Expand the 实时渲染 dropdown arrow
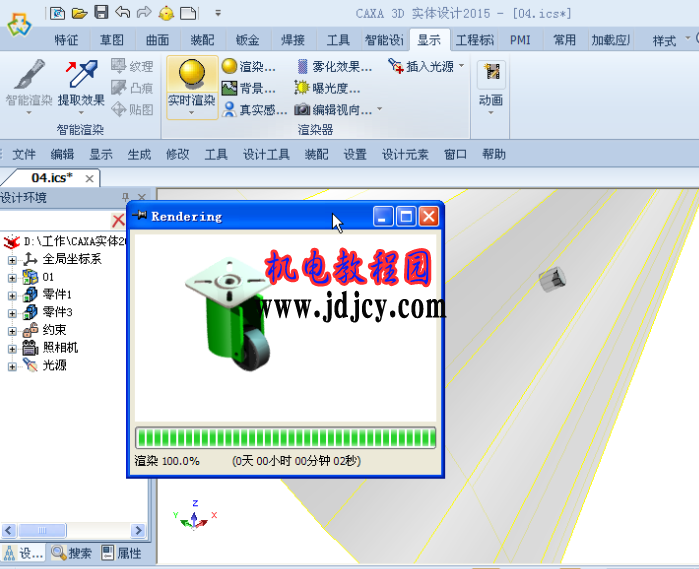699x569 pixels. tap(192, 113)
